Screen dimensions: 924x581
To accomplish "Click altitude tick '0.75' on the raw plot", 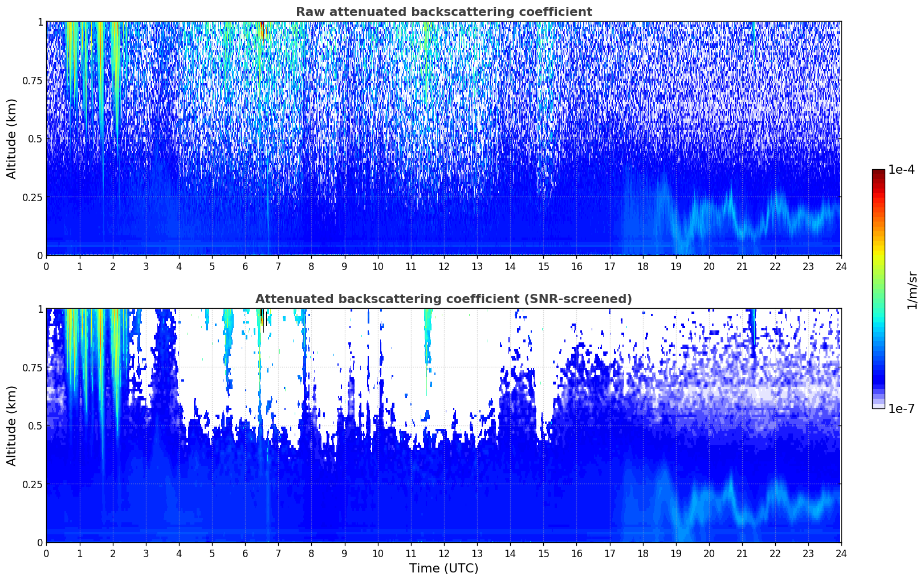I will point(32,80).
